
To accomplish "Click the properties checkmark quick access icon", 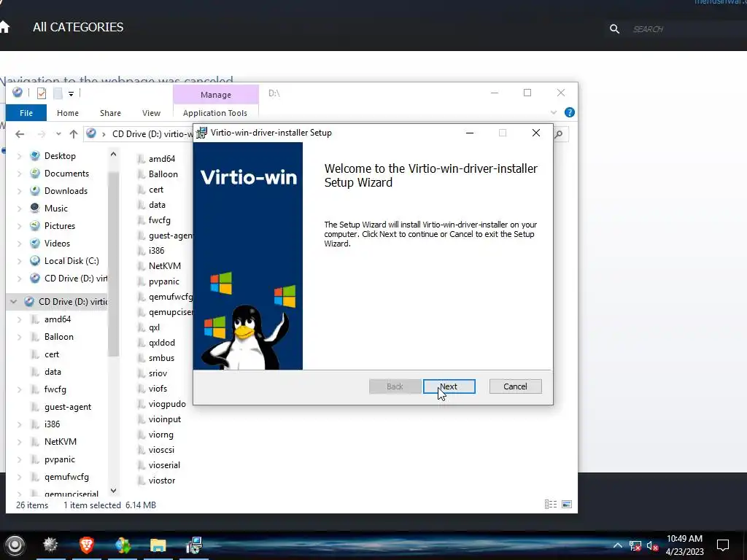I will 42,93.
